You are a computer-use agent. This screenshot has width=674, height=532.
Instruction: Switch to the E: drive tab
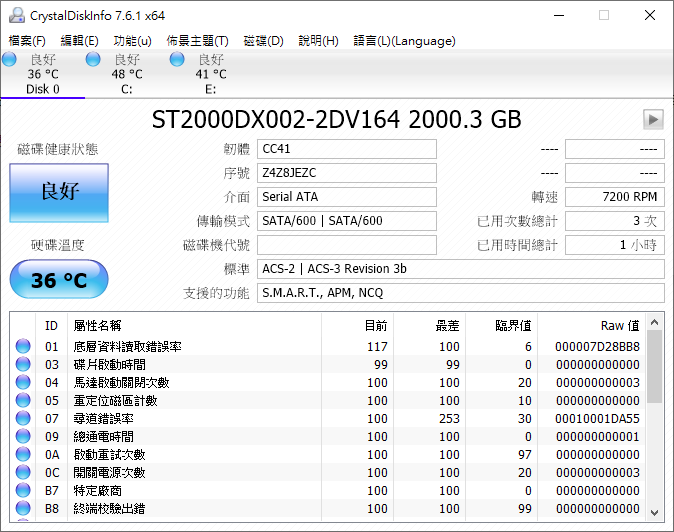211,74
